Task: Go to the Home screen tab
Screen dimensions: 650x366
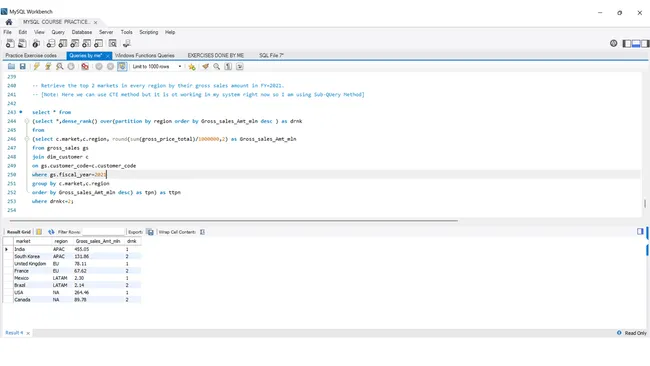Action: (x=9, y=22)
